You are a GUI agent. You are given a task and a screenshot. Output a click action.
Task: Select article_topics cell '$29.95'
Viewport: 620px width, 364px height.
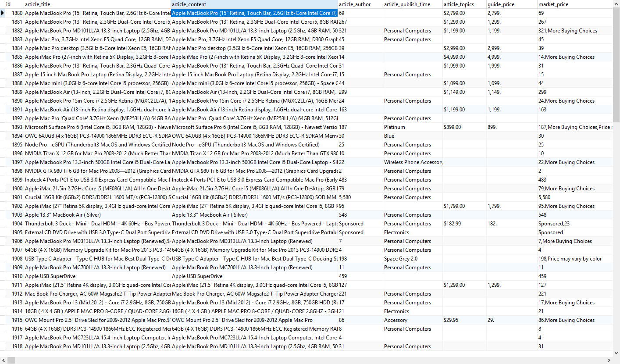pyautogui.click(x=464, y=320)
